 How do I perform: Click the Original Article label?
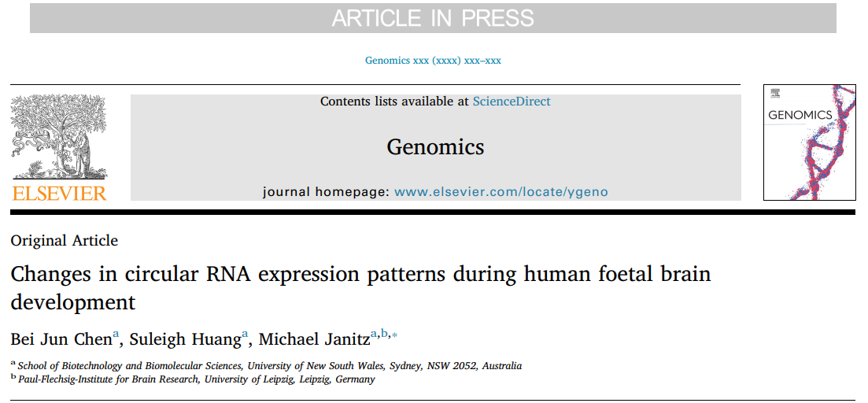click(65, 241)
